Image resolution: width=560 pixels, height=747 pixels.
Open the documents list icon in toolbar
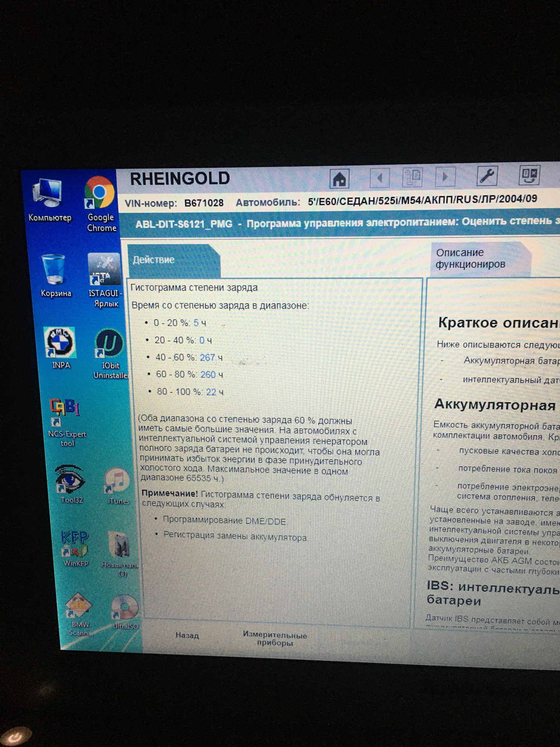[x=412, y=177]
